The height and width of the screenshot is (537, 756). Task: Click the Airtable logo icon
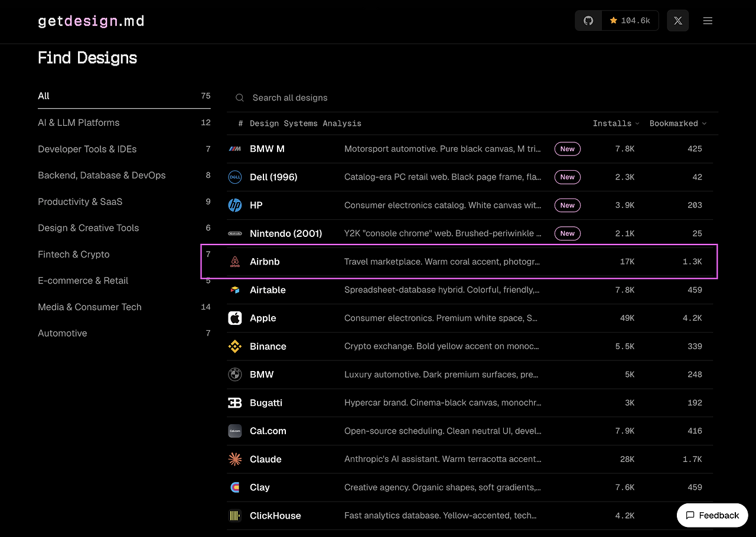coord(235,290)
